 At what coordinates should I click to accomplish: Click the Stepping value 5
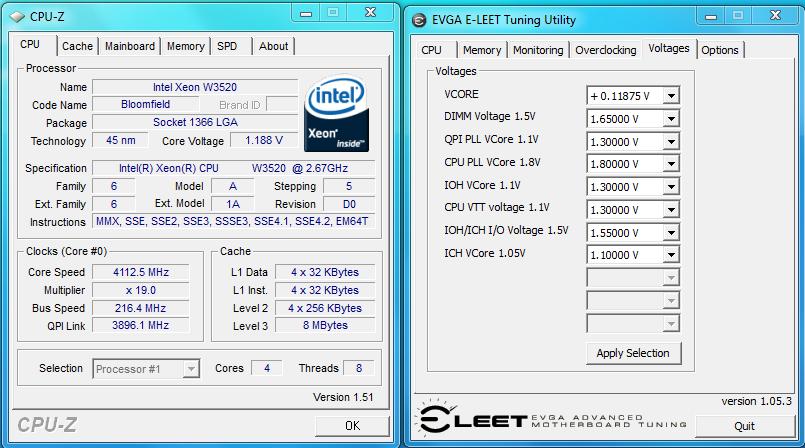click(349, 186)
